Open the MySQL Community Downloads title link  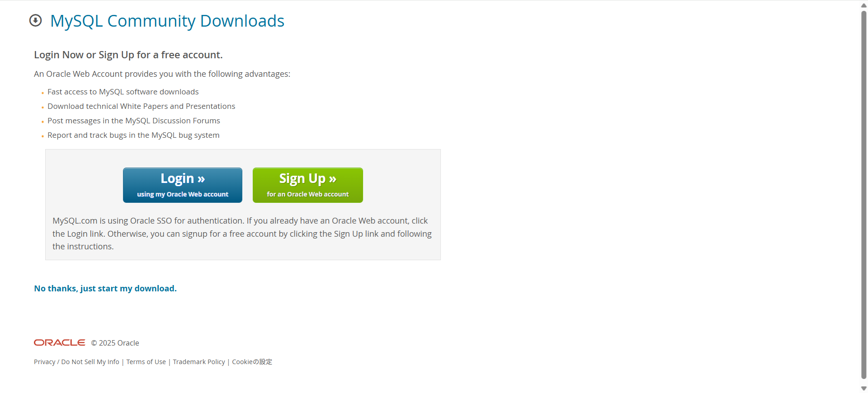pos(167,21)
